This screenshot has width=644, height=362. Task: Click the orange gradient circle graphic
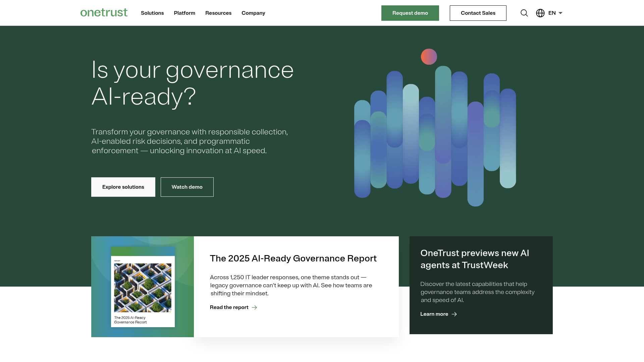point(429,57)
